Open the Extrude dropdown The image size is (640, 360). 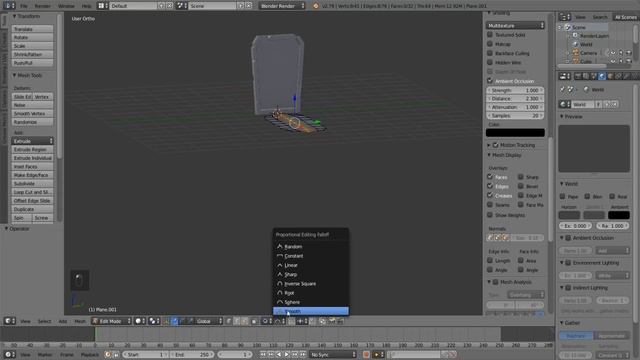[x=32, y=141]
